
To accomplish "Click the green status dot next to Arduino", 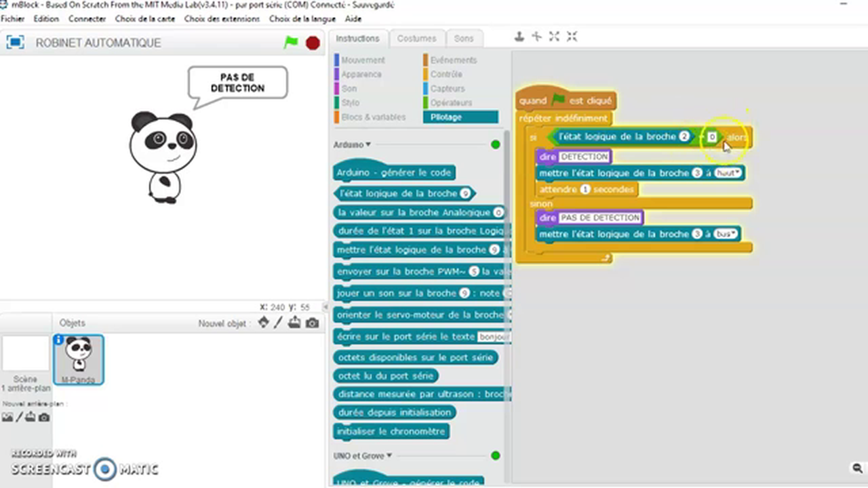I will [x=495, y=144].
